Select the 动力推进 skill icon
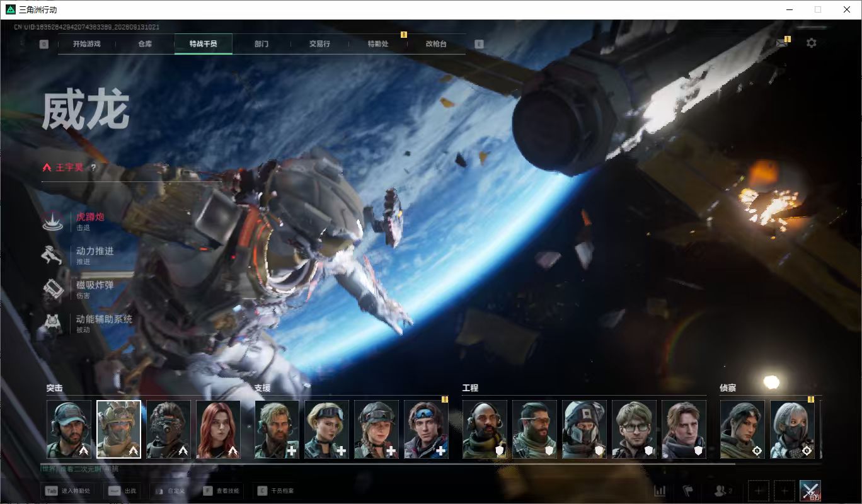Screen dimensions: 862x504 coord(52,255)
